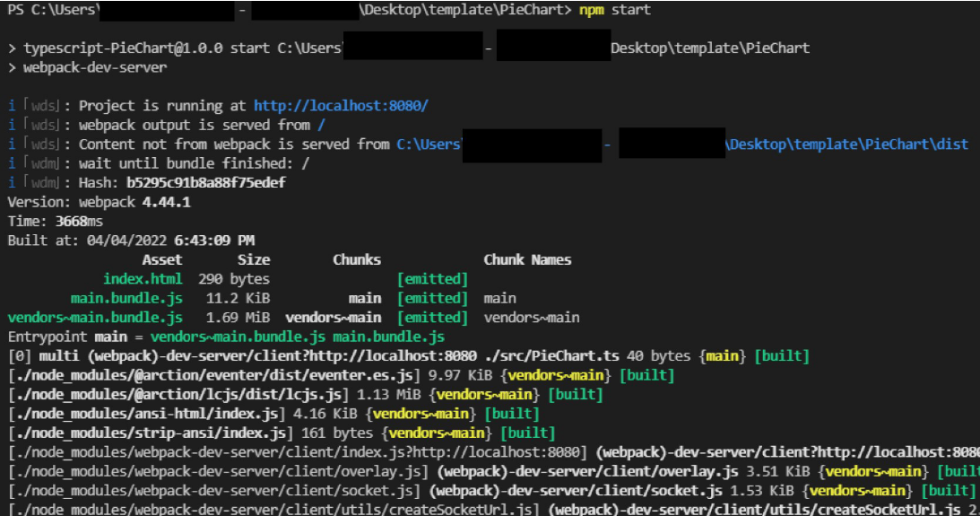Screen dimensions: 980x516
Task: Select webpack version 4.44.1 text
Action: pos(166,202)
